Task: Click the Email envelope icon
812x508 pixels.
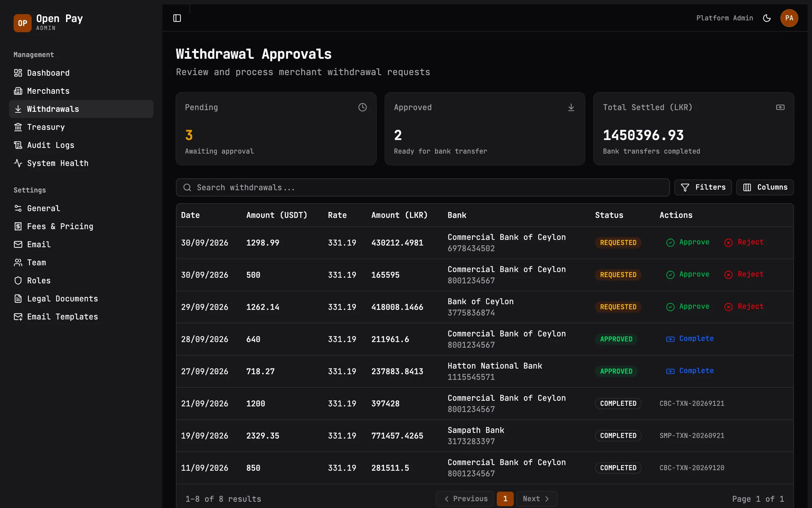Action: pos(18,245)
